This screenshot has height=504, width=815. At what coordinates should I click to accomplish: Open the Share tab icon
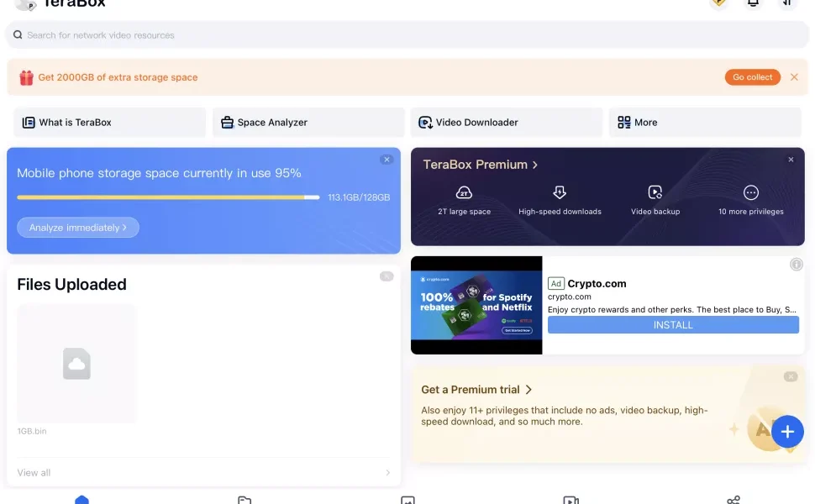click(733, 500)
